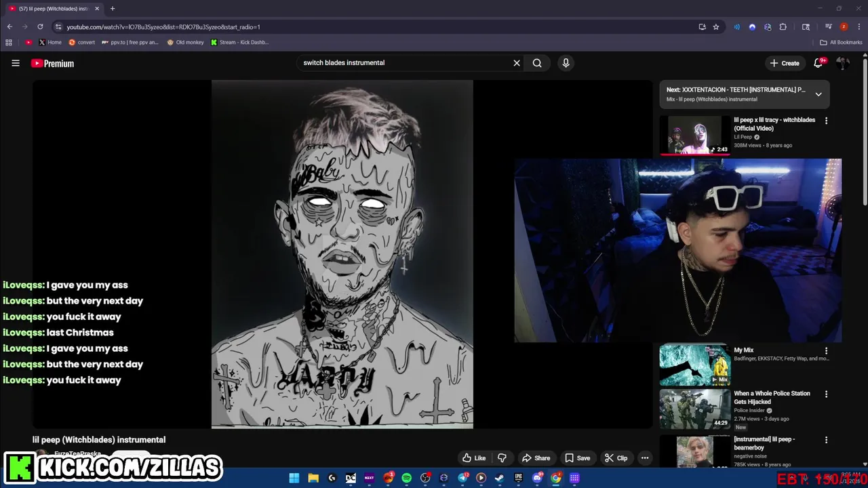
Task: Run search with the magnifier button
Action: coord(537,63)
